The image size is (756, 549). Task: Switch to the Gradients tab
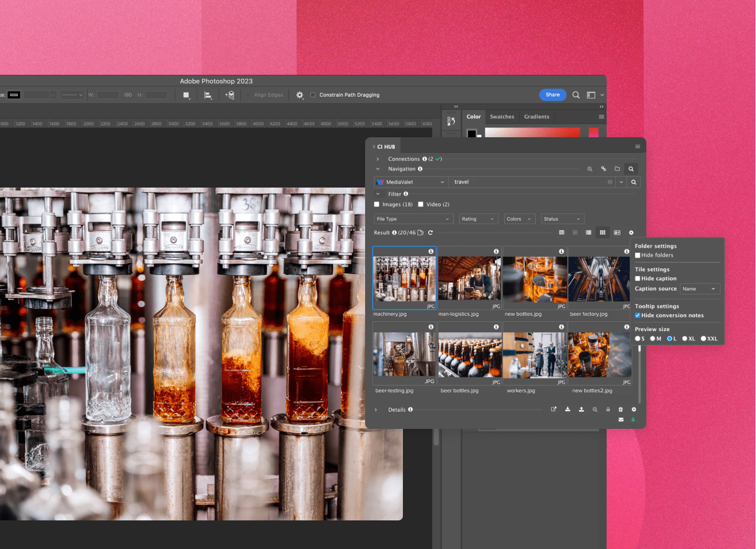537,117
